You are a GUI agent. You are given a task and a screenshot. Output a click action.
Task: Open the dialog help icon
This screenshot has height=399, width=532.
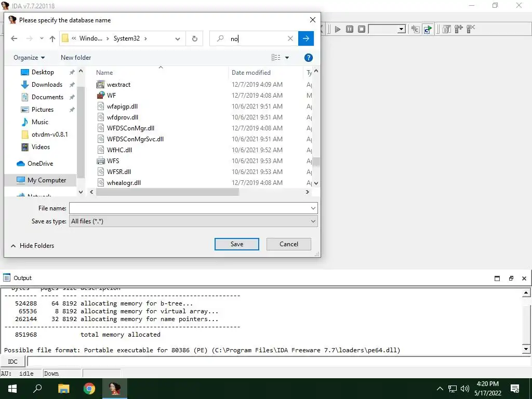pyautogui.click(x=309, y=58)
